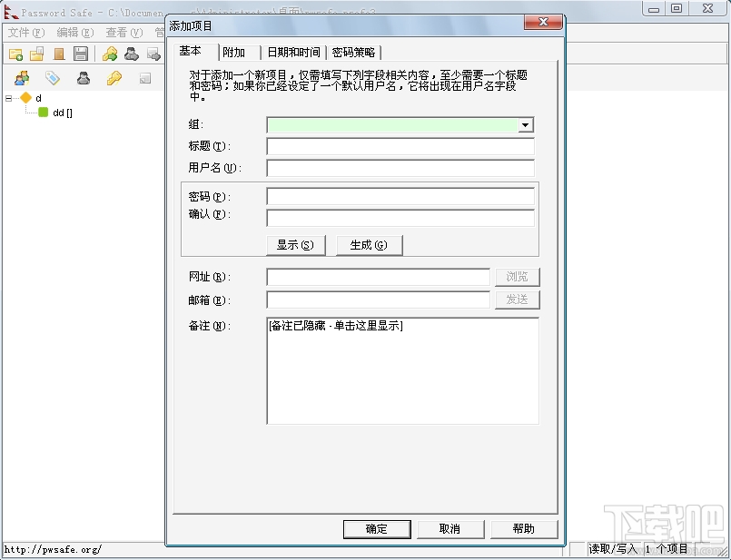Toggle visibility with the 显示 button
The height and width of the screenshot is (560, 731).
[x=295, y=244]
